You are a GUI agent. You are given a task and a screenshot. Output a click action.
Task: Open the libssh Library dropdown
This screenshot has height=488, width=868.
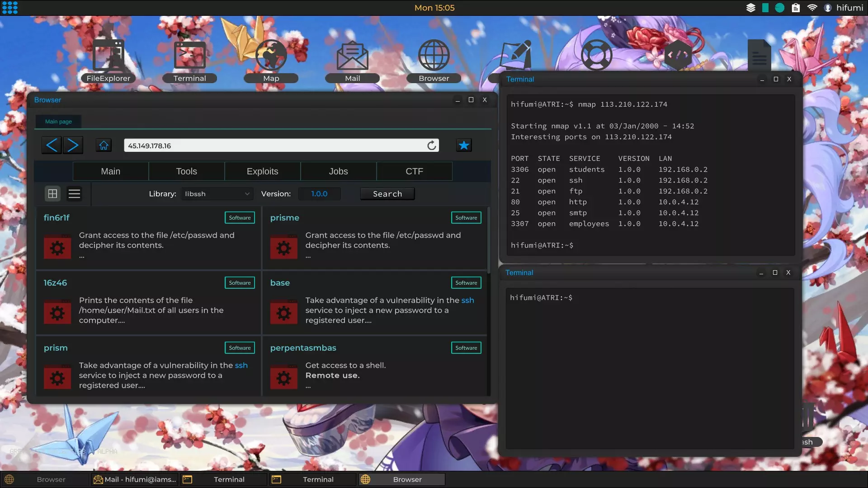pos(217,194)
